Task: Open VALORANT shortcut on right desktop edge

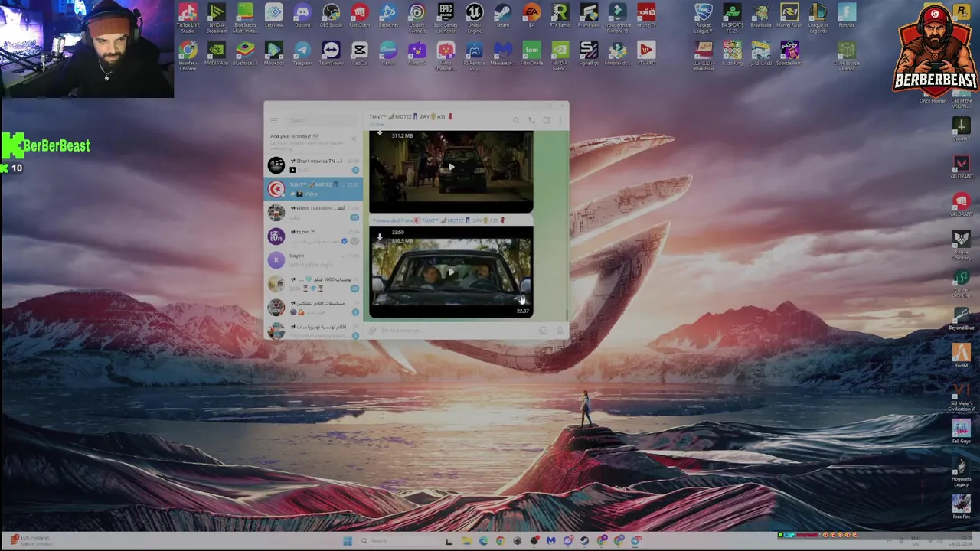Action: pyautogui.click(x=962, y=168)
